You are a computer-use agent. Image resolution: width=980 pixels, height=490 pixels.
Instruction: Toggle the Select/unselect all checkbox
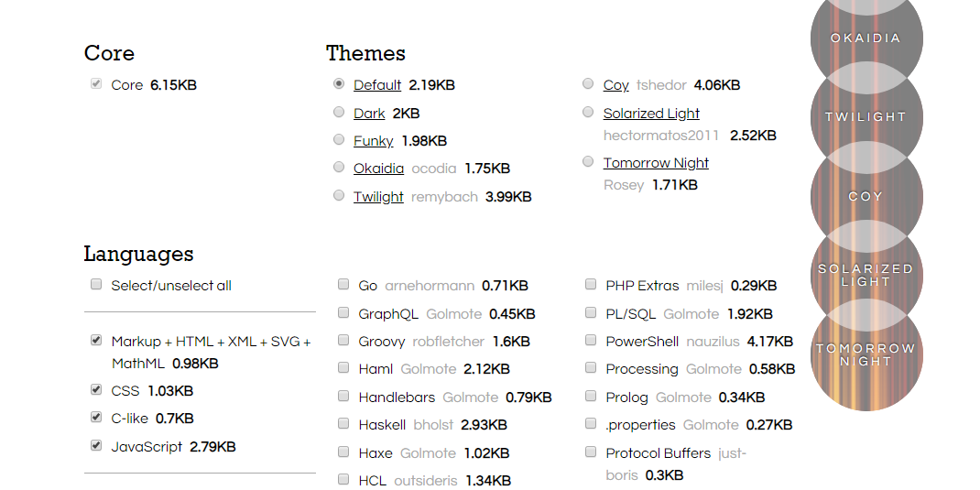pos(96,285)
